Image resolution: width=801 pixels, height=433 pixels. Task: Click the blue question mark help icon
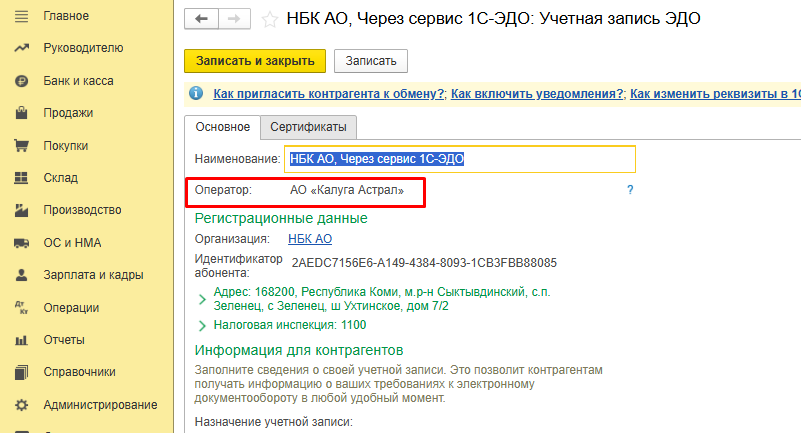pos(630,190)
